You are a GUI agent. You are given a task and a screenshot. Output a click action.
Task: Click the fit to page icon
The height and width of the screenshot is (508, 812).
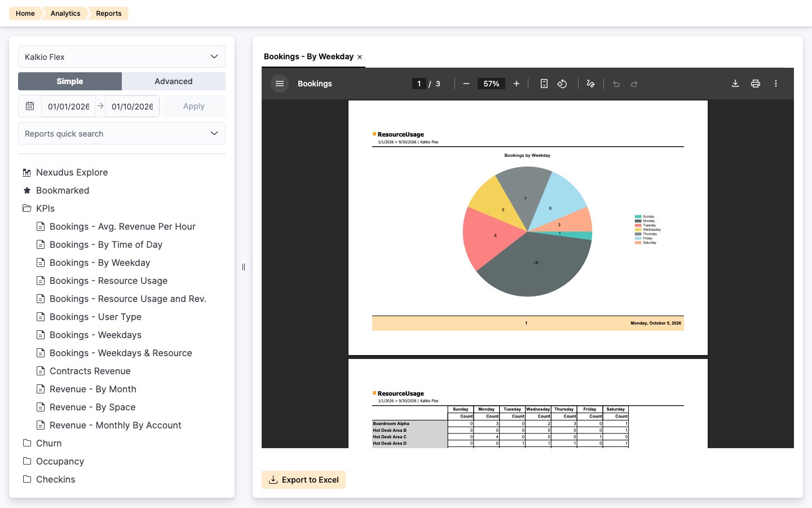point(544,84)
